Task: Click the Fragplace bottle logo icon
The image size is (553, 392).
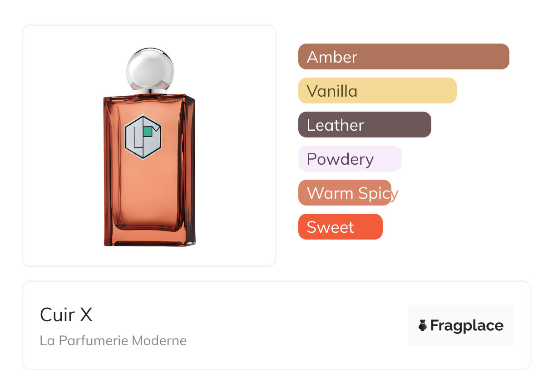Action: (x=423, y=325)
